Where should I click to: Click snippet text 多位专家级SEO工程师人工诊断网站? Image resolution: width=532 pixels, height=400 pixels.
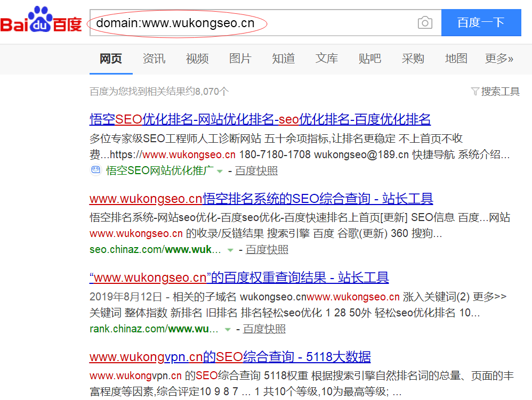pyautogui.click(x=175, y=138)
